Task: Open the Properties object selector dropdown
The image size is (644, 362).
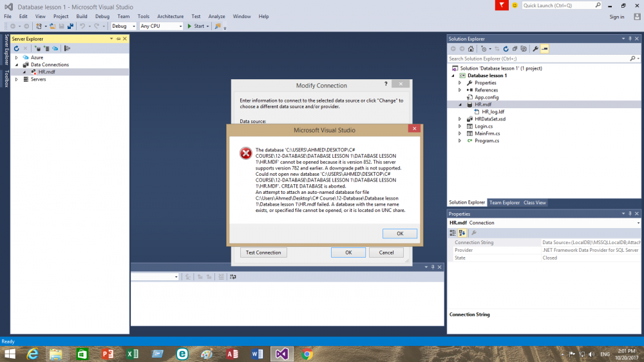Action: 638,223
